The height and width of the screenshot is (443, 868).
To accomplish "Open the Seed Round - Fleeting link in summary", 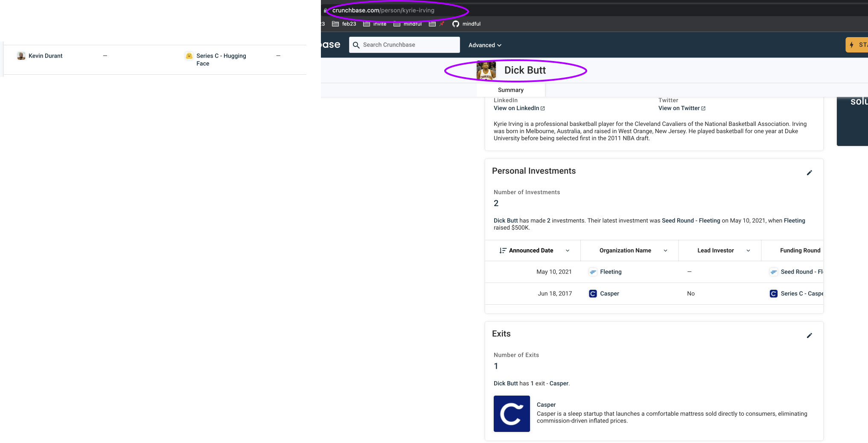I will pyautogui.click(x=691, y=221).
